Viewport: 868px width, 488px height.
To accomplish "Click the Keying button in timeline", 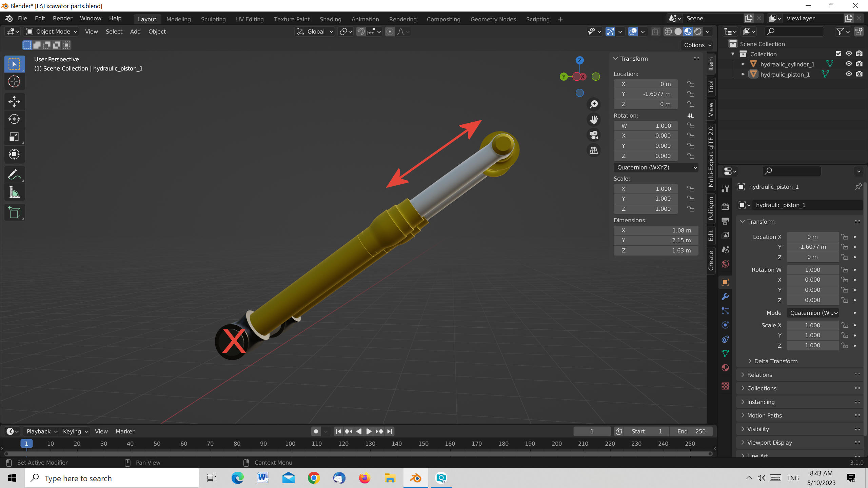I will 75,431.
